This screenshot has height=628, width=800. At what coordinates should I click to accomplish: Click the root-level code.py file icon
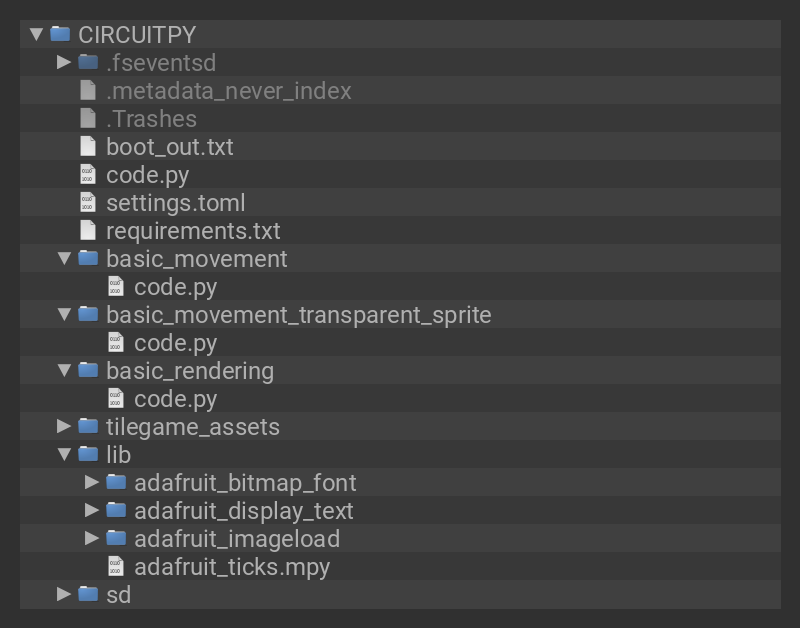88,174
